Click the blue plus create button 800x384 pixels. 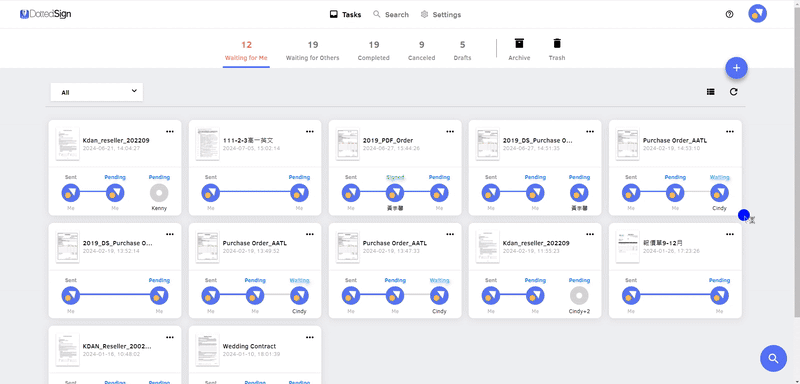click(x=736, y=68)
